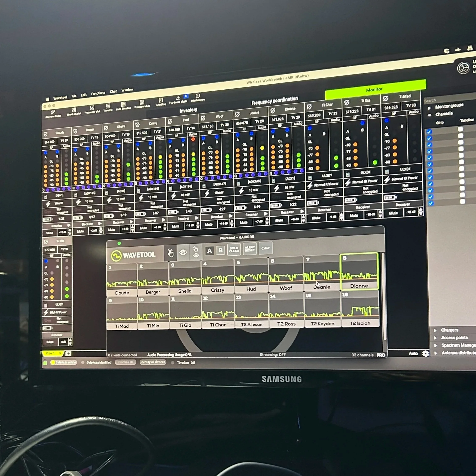Check the bottommost Timeline checkbox in Channels
This screenshot has width=476, height=476.
click(x=462, y=201)
